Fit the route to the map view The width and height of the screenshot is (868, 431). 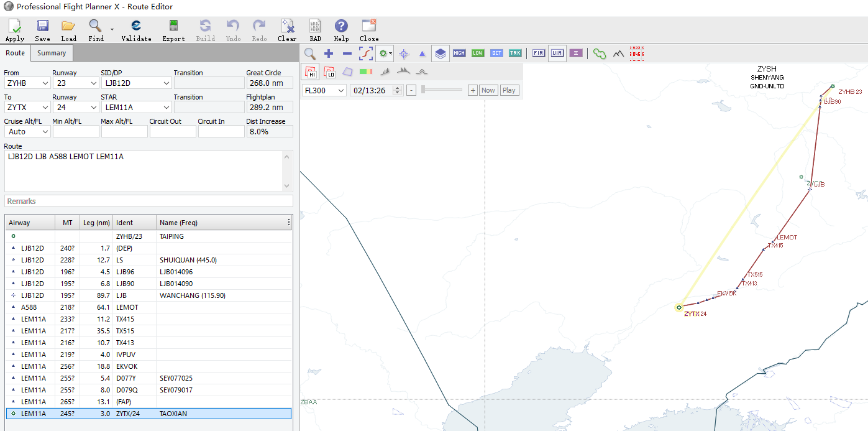(366, 53)
